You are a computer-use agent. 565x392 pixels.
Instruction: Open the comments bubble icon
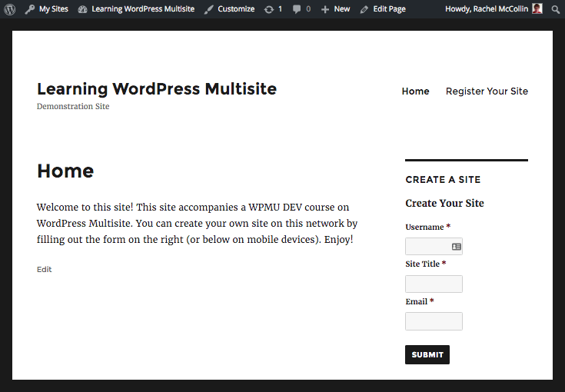point(297,9)
